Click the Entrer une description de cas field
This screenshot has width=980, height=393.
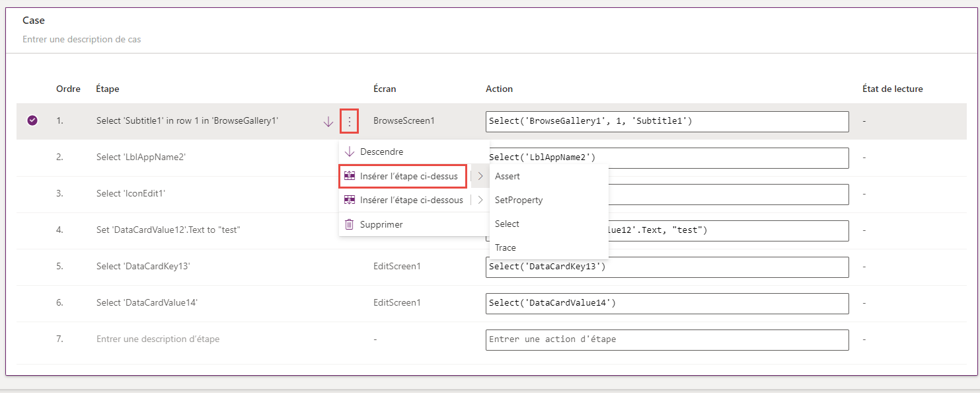(x=82, y=40)
